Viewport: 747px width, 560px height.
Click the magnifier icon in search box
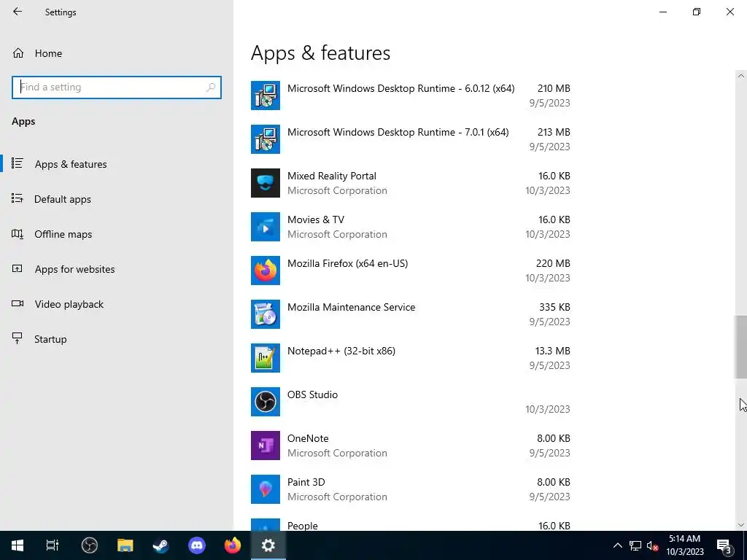(211, 87)
